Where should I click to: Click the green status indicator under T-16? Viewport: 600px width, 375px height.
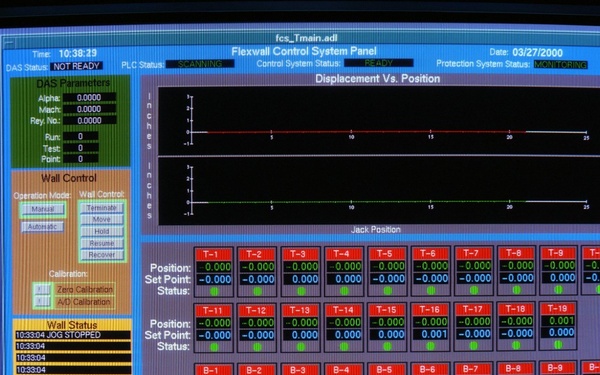(x=430, y=346)
